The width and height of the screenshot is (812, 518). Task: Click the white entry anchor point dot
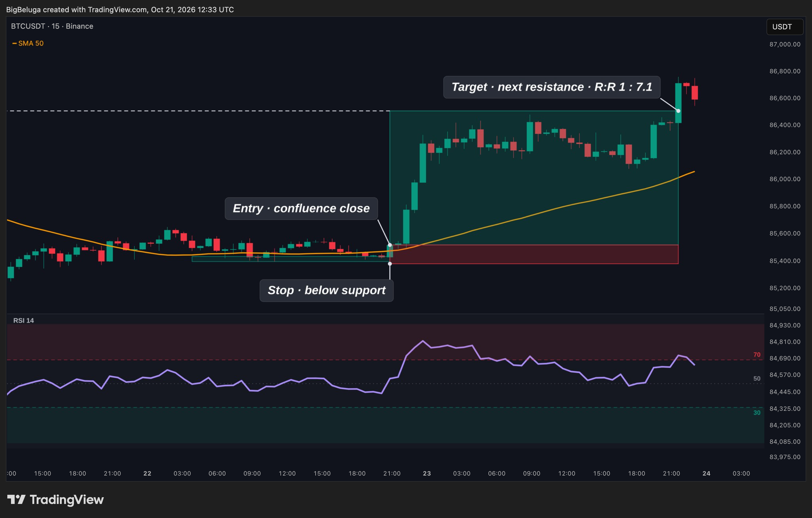click(x=390, y=245)
